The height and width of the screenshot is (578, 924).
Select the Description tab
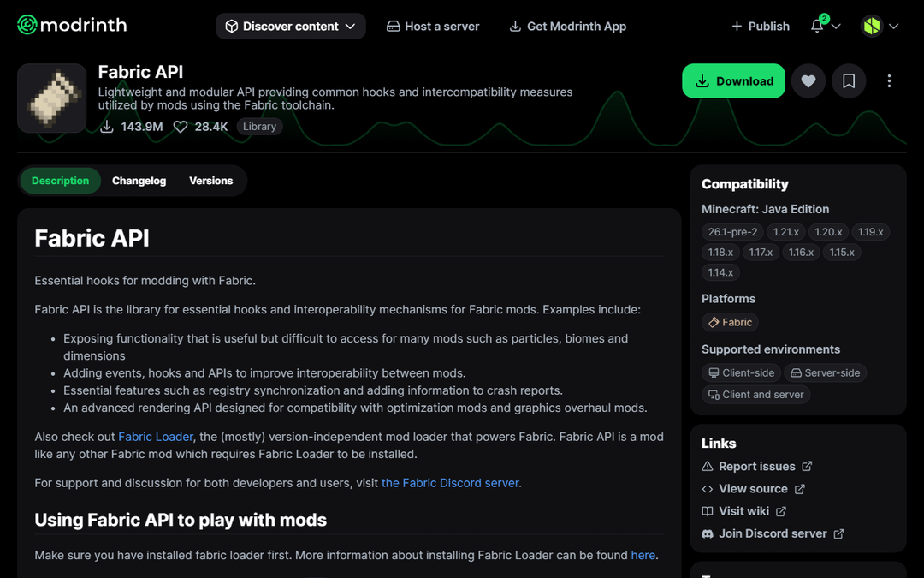tap(60, 181)
